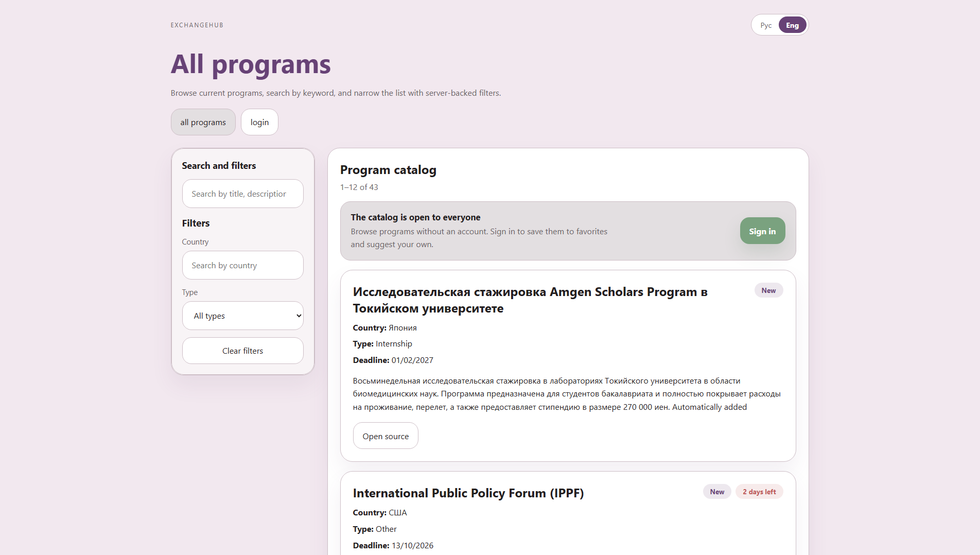
Task: Click the green Sign in button
Action: pyautogui.click(x=762, y=231)
